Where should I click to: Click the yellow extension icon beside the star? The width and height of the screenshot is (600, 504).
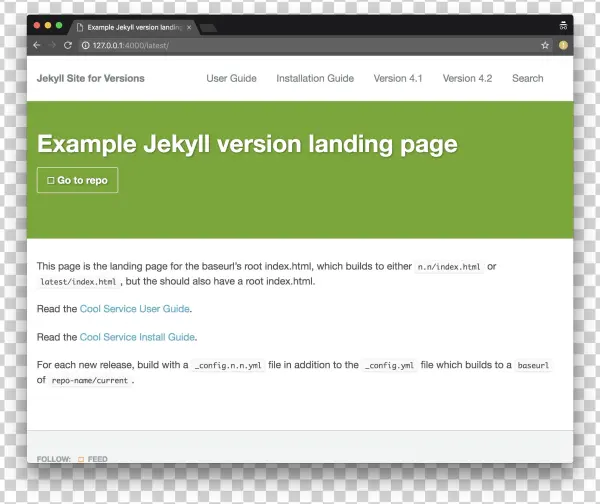coord(563,45)
